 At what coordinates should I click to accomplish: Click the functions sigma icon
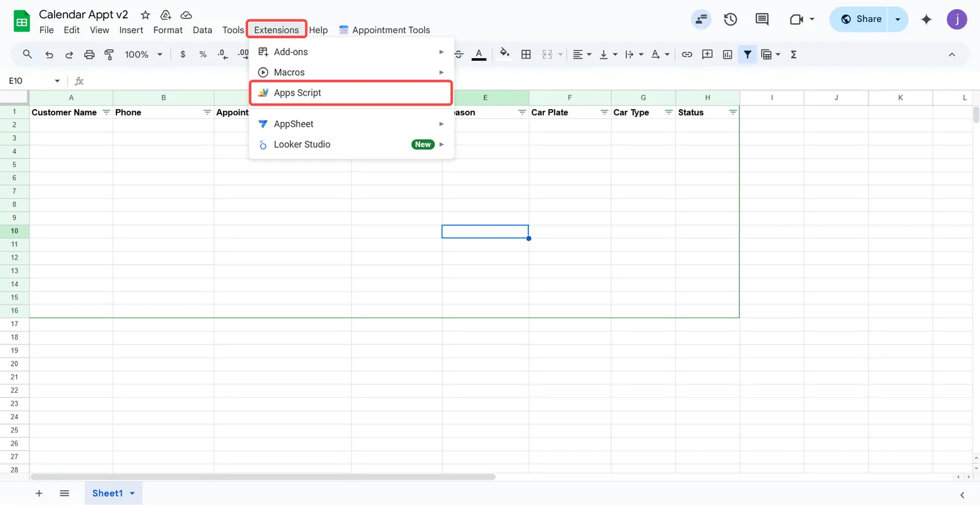[x=794, y=55]
